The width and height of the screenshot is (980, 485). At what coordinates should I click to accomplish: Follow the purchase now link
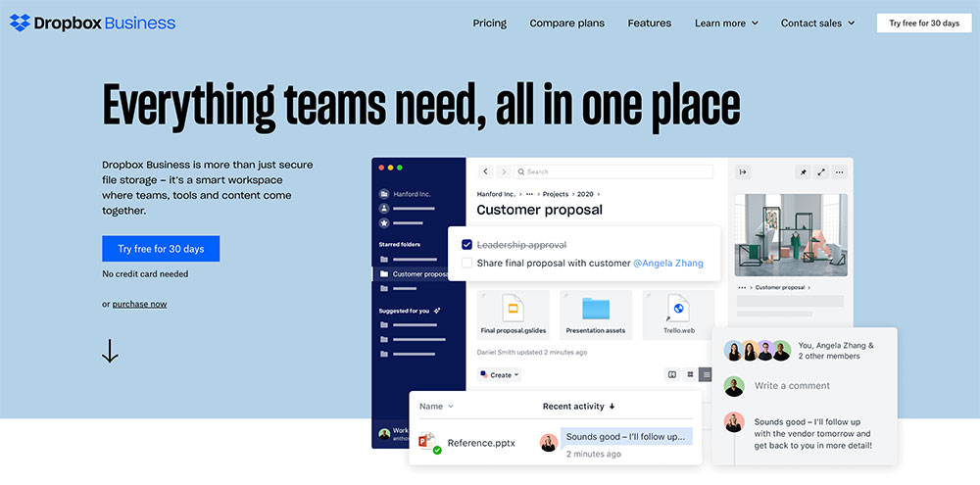point(139,305)
